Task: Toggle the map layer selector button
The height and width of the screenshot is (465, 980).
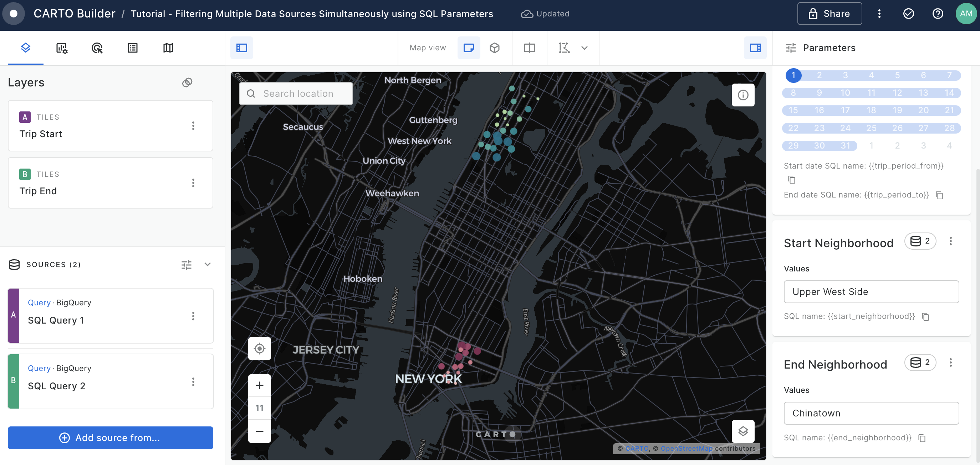Action: pos(742,431)
